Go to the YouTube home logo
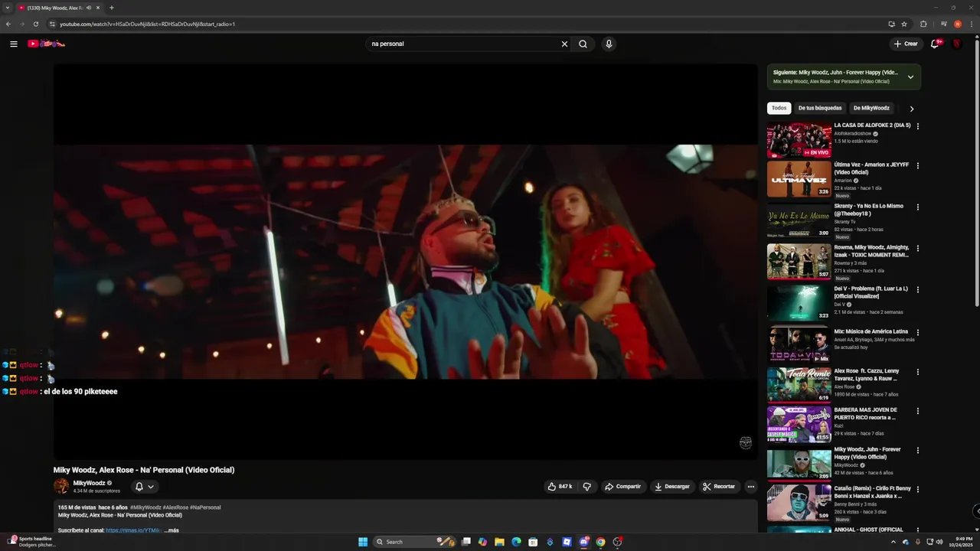This screenshot has height=551, width=980. click(46, 44)
